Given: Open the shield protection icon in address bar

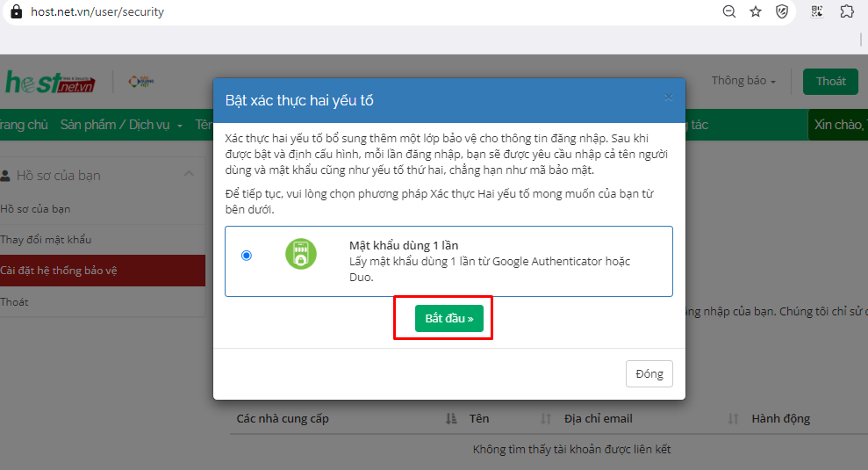Looking at the screenshot, I should click(x=782, y=11).
